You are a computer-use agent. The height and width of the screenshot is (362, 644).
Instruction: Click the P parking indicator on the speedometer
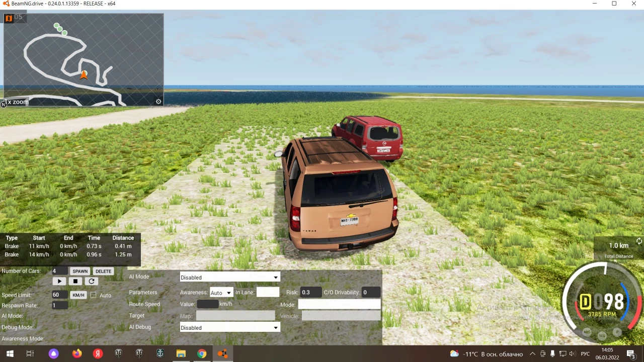pyautogui.click(x=617, y=332)
